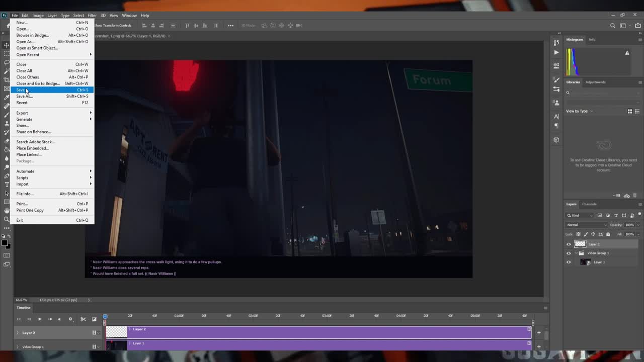Select the Lasso tool
The height and width of the screenshot is (362, 644).
6,63
